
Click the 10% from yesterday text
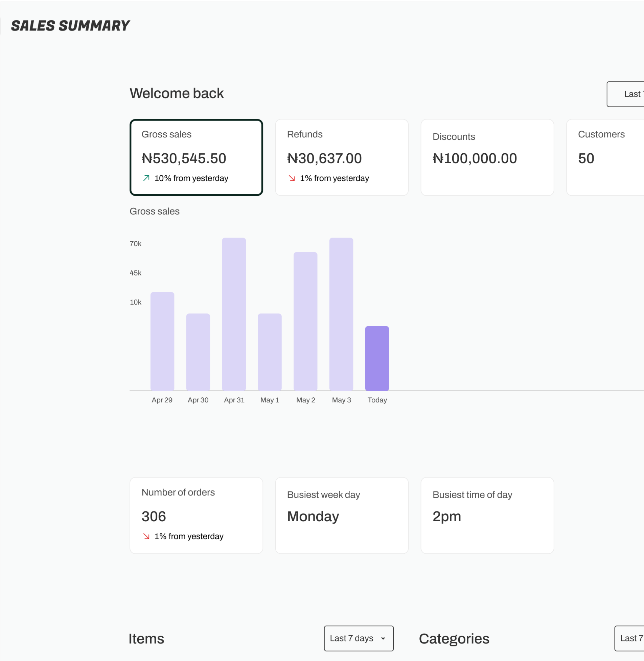191,178
